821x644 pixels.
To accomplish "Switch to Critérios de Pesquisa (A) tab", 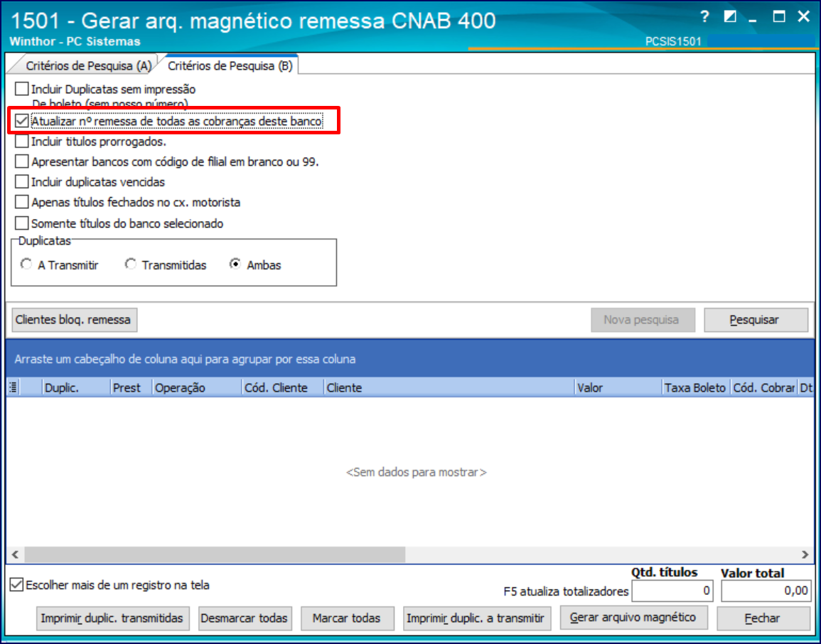I will (x=88, y=65).
